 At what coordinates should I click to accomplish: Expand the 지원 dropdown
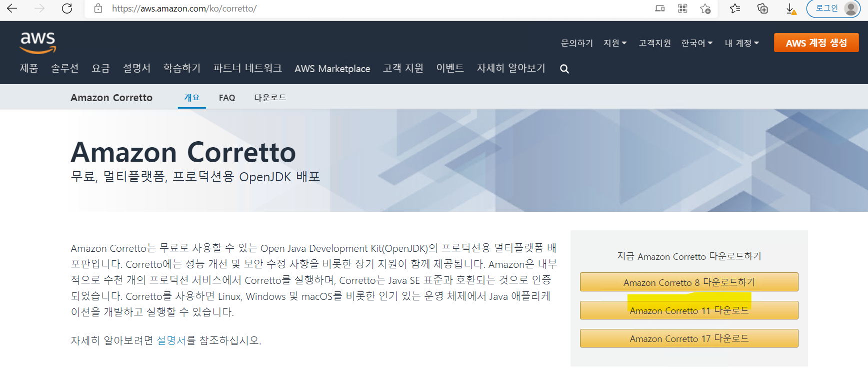pos(615,43)
